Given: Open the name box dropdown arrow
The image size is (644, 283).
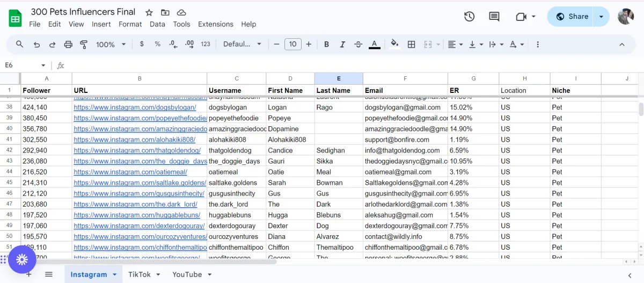Looking at the screenshot, I should click(x=43, y=66).
